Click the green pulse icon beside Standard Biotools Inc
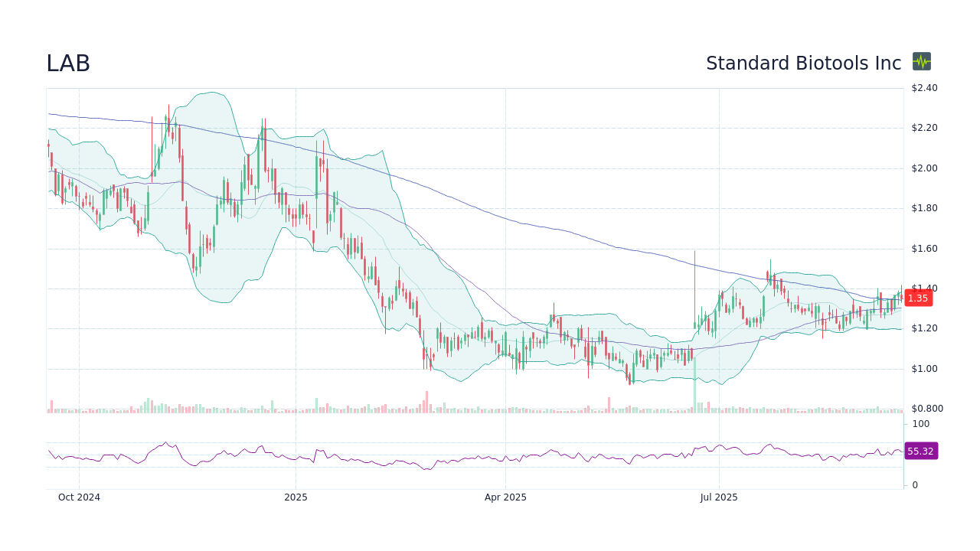This screenshot has width=980, height=551. pyautogui.click(x=922, y=61)
